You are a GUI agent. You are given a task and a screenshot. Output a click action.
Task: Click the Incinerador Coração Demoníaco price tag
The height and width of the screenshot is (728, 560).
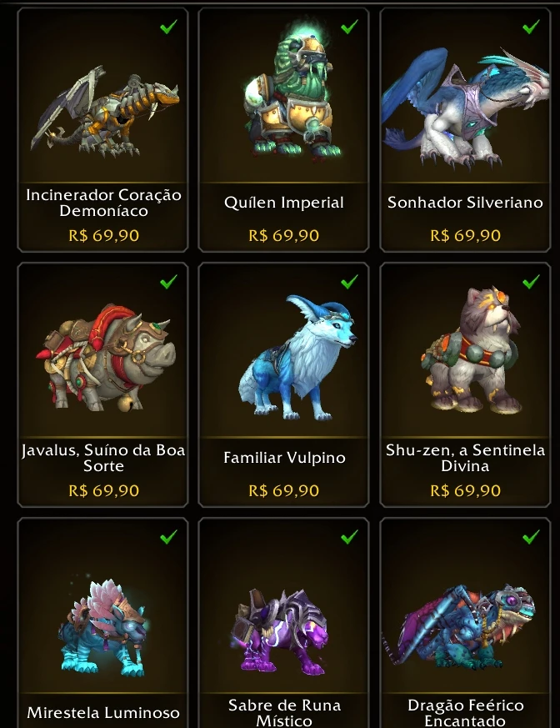point(103,235)
